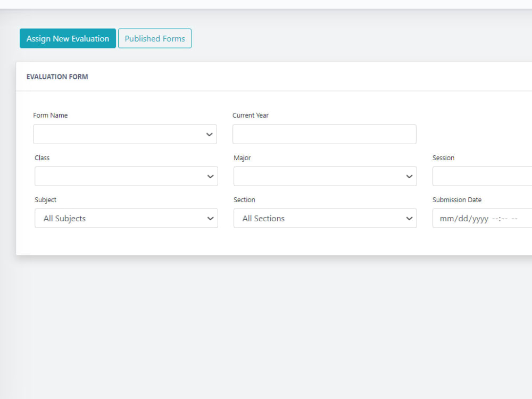
Task: Open the Major selection dropdown
Action: coord(325,176)
